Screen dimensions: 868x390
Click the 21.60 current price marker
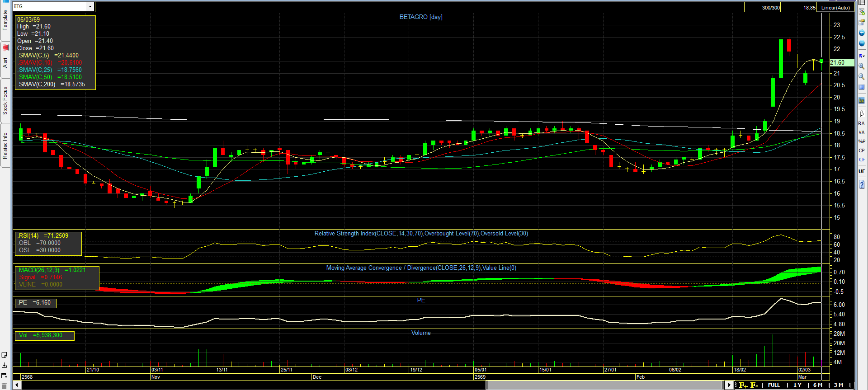click(x=842, y=63)
